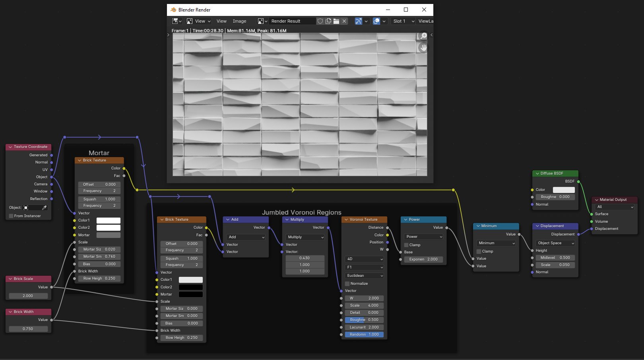Click the Displacement Scale 0.050 field
Viewport: 644px width, 360px height.
click(555, 265)
